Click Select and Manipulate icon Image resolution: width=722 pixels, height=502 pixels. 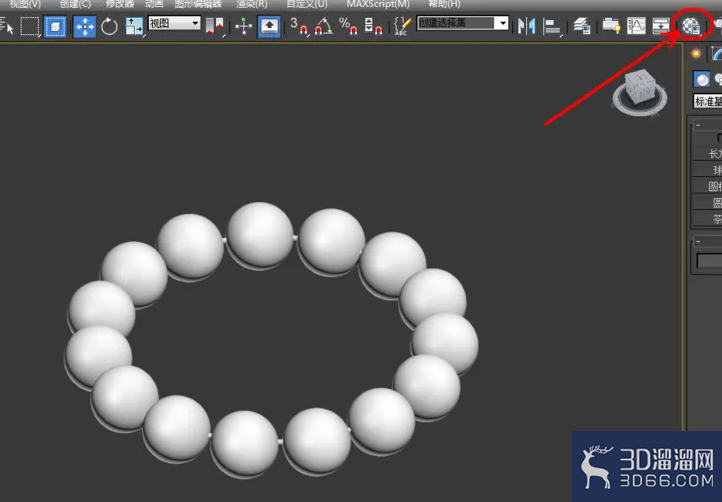(x=243, y=26)
